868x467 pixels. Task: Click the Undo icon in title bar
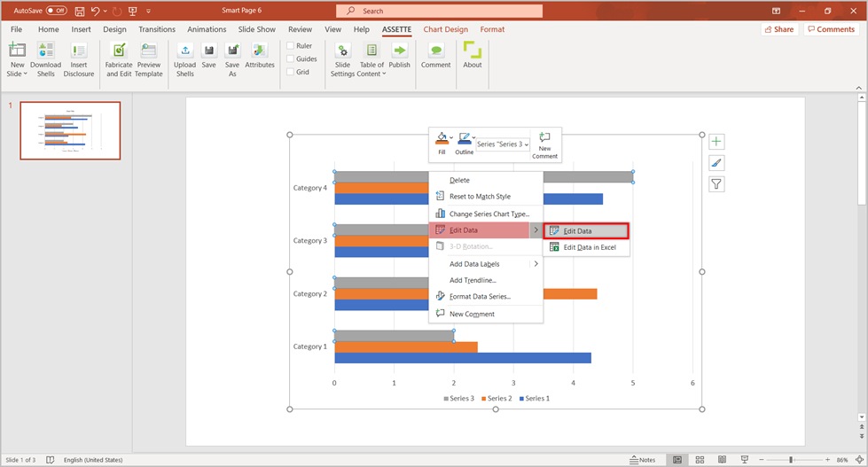(95, 11)
